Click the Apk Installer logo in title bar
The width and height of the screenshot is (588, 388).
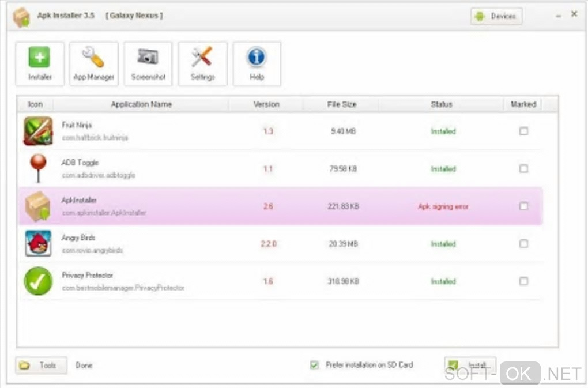click(x=21, y=17)
